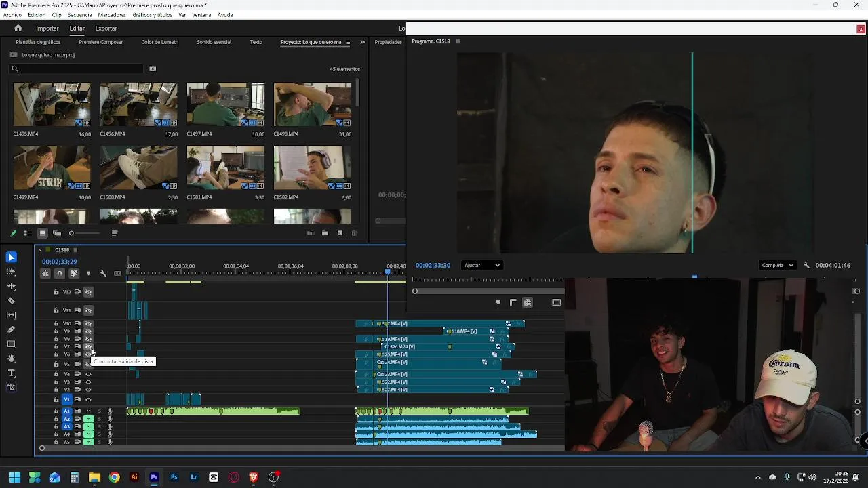868x488 pixels.
Task: Toggle the captions track button in timeline
Action: click(x=117, y=274)
